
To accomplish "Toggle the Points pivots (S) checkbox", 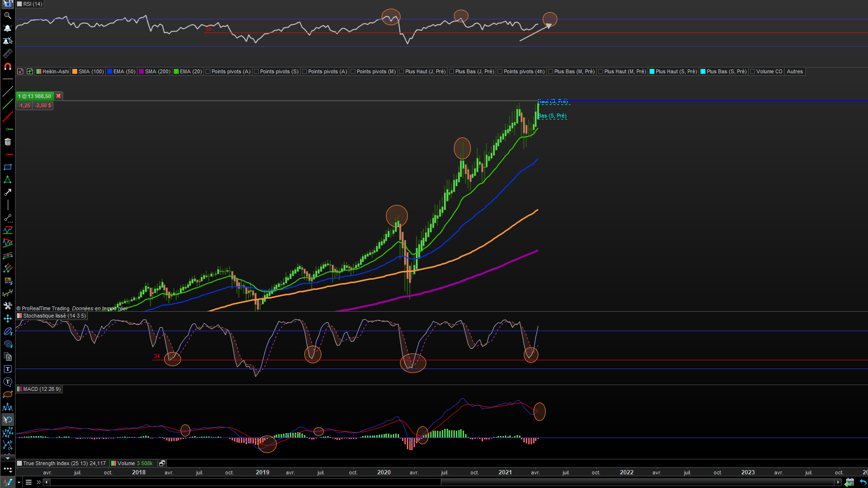I will (x=256, y=71).
